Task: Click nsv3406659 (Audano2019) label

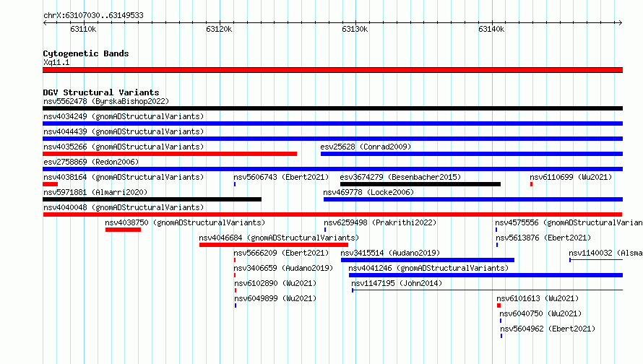Action: pos(283,268)
